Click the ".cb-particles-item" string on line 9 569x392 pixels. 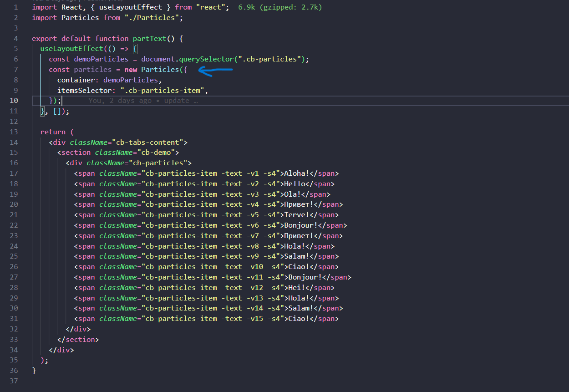(x=162, y=91)
